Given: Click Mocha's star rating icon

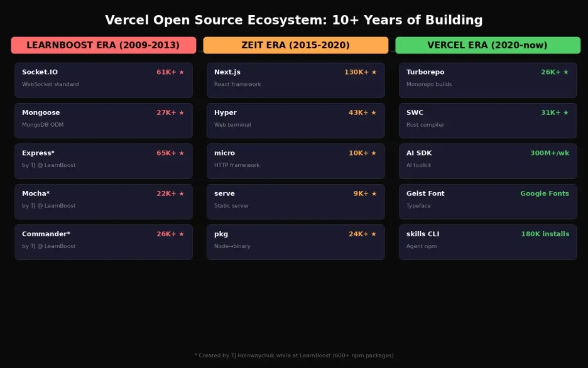Looking at the screenshot, I should (x=182, y=193).
